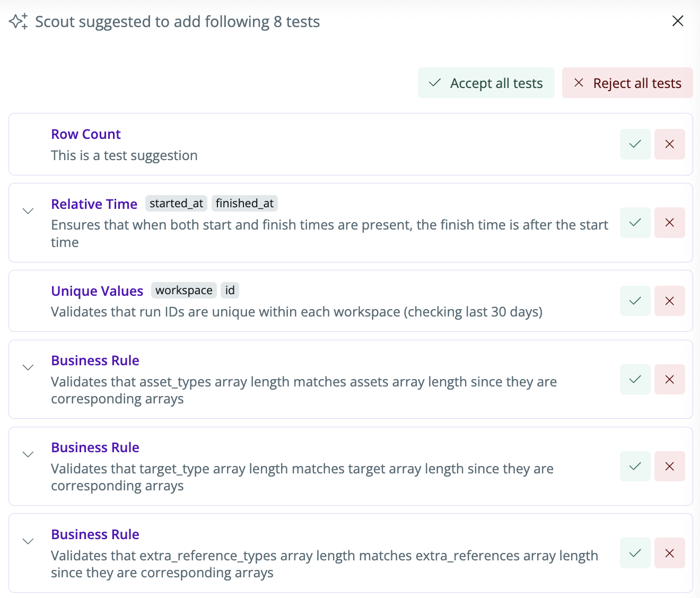Expand the asset_types Business Rule row
Viewport: 700px width, 598px height.
pyautogui.click(x=28, y=367)
